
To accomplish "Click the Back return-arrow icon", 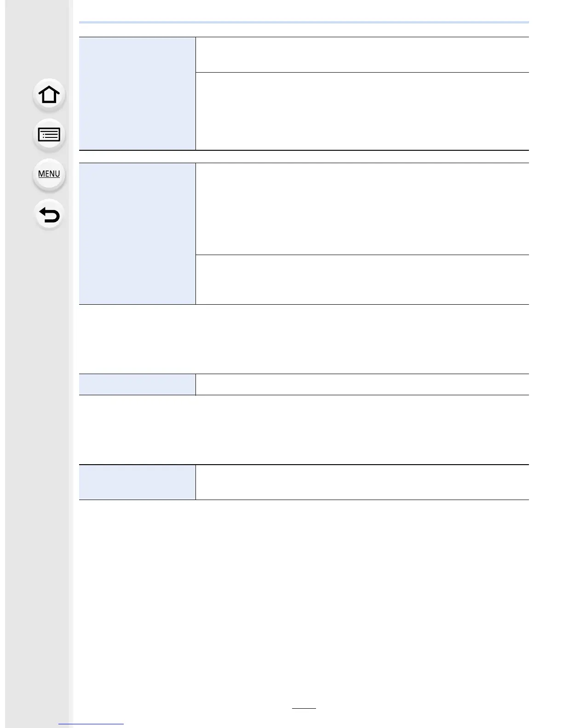I will (49, 215).
